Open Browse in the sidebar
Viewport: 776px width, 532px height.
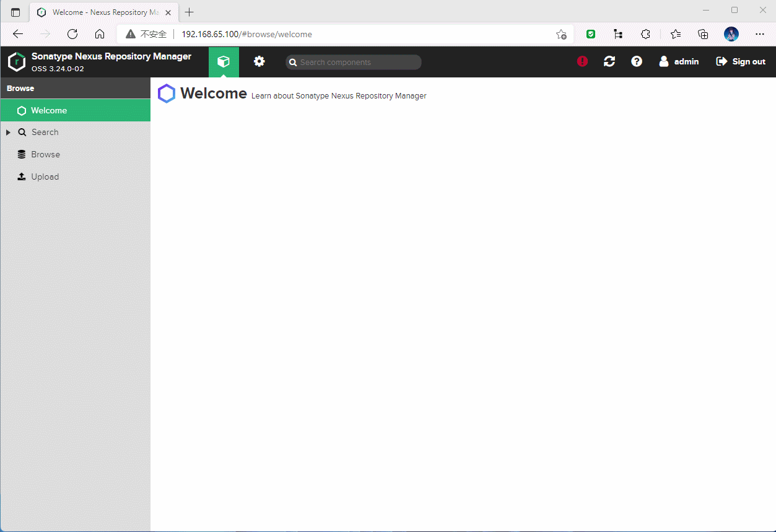point(45,154)
